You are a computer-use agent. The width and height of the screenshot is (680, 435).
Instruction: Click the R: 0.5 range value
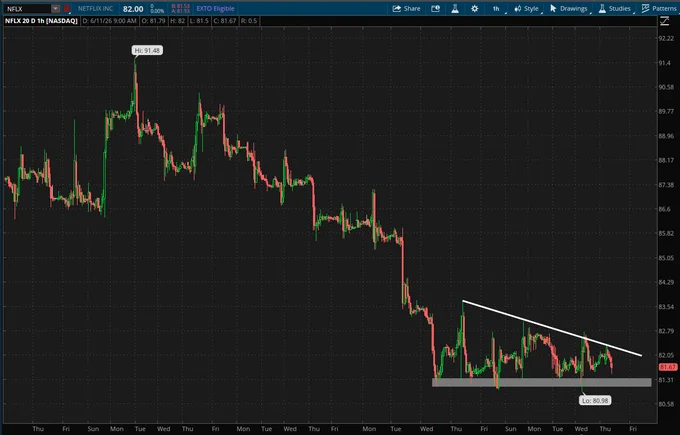pos(249,21)
